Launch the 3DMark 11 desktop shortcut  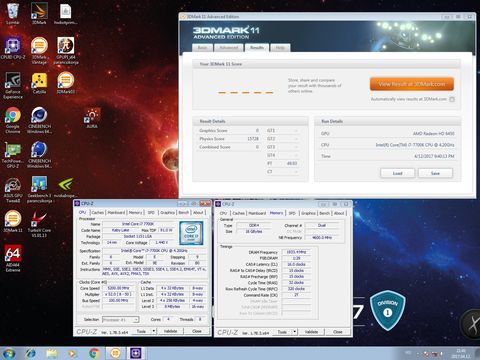point(13,221)
